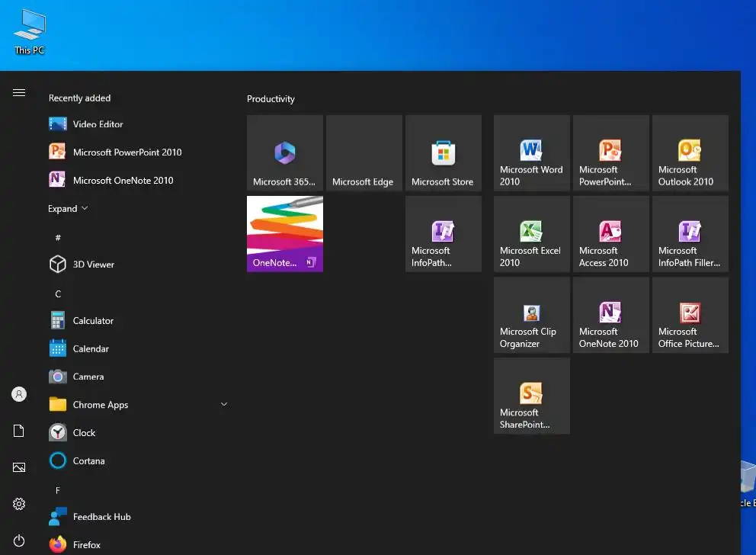Open the Calendar app
This screenshot has height=555, width=756.
139,348
